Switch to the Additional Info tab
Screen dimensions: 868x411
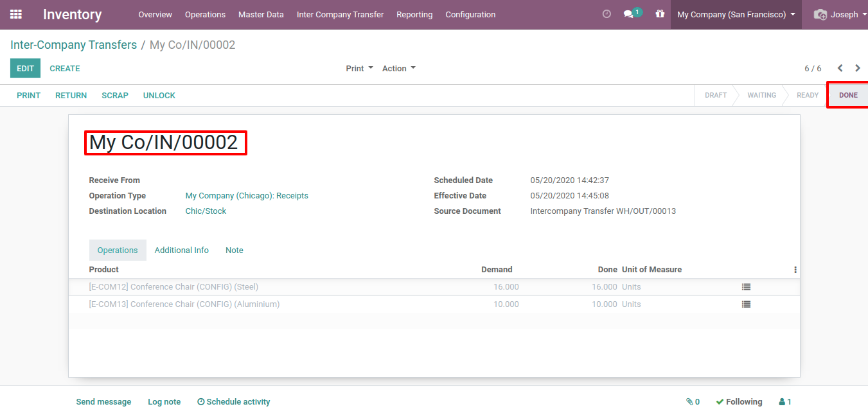pyautogui.click(x=182, y=250)
